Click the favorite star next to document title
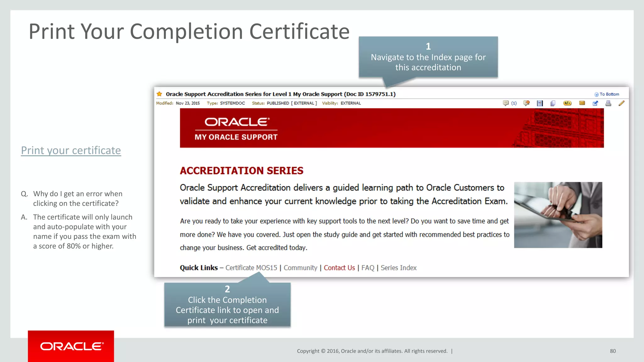The width and height of the screenshot is (644, 362). pyautogui.click(x=159, y=94)
